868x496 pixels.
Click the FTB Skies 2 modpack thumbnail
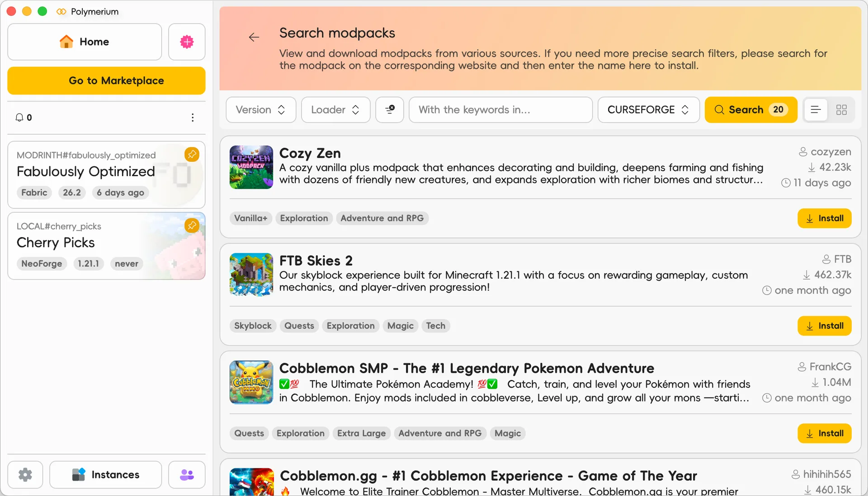click(251, 275)
